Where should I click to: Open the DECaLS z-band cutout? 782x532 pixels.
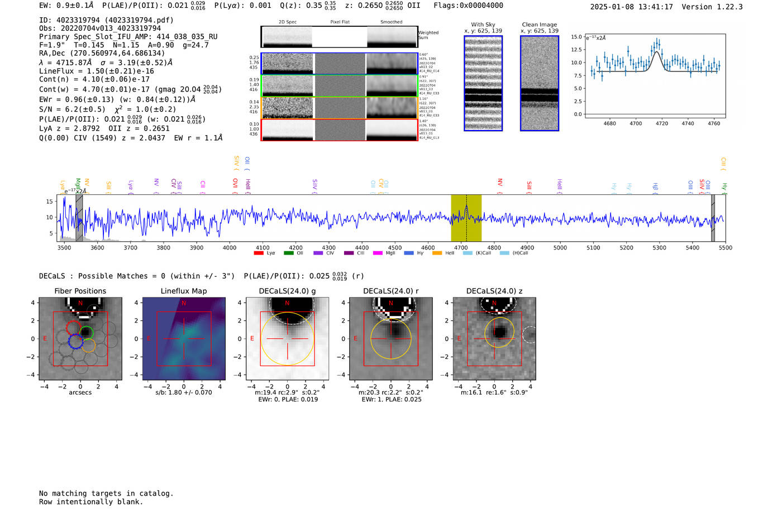pos(494,339)
